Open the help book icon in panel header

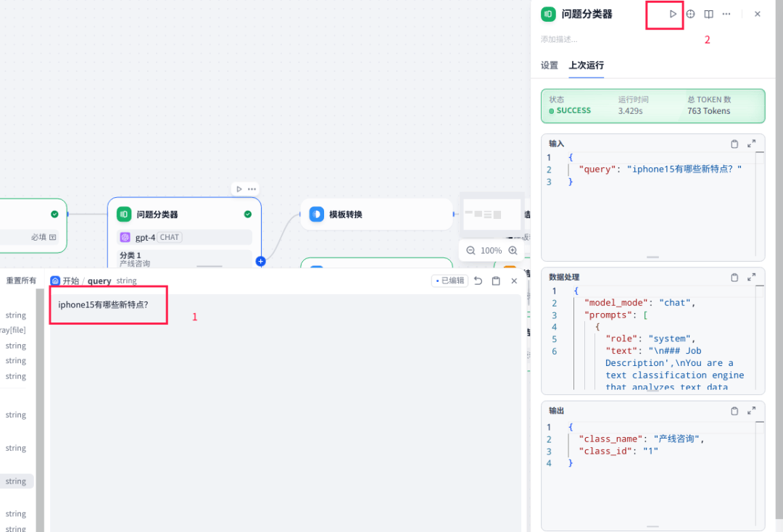tap(709, 14)
